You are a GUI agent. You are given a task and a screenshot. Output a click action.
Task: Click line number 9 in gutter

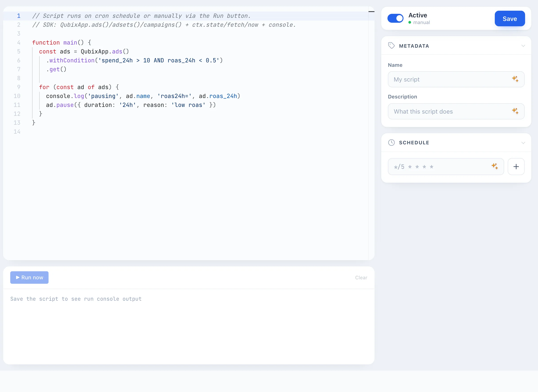pyautogui.click(x=18, y=87)
